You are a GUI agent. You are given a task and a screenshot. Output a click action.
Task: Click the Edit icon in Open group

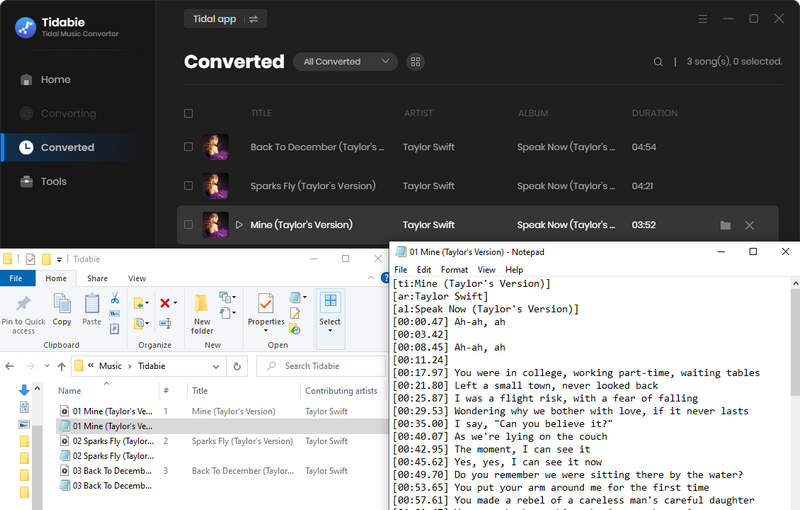coord(295,313)
